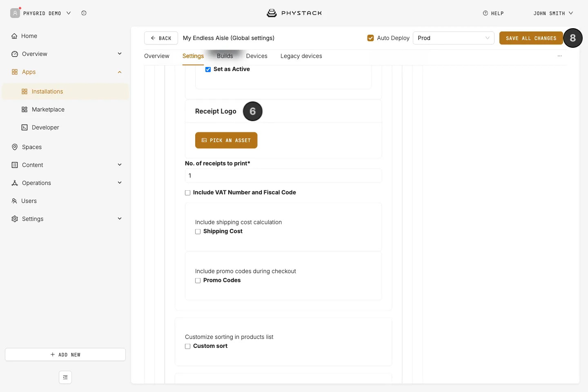Toggle the Auto Deploy checkbox

(371, 38)
